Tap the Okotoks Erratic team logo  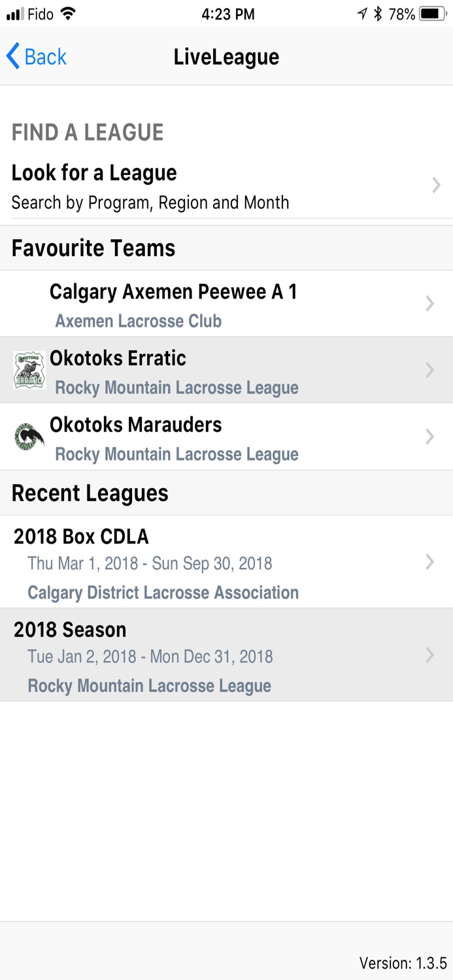pos(29,370)
